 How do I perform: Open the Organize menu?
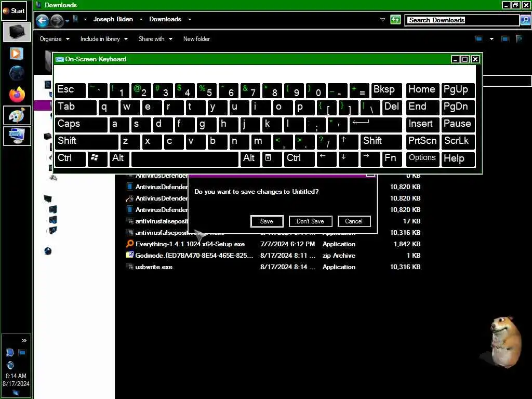pos(54,39)
